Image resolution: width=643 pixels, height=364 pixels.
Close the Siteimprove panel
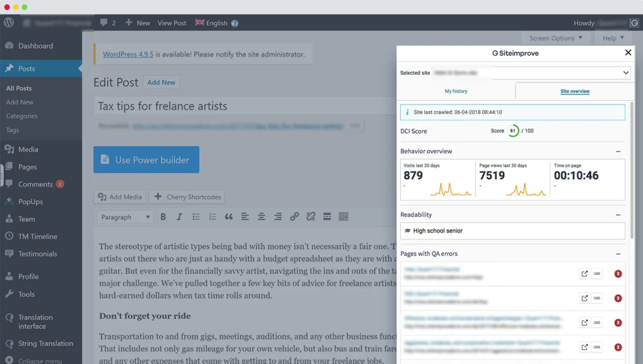tap(628, 52)
